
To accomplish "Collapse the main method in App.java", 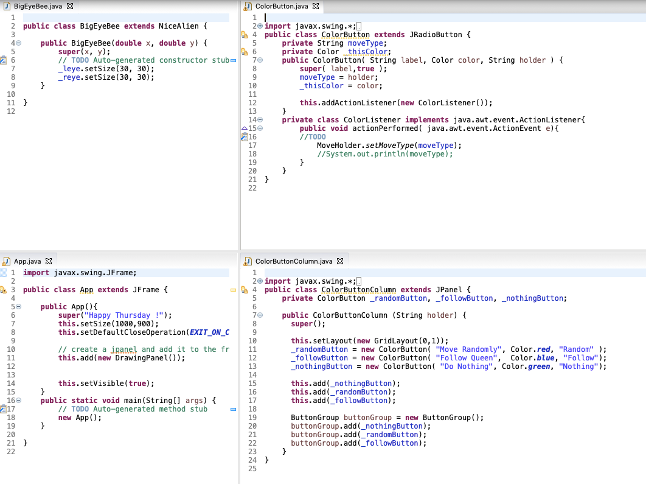I will 19,400.
